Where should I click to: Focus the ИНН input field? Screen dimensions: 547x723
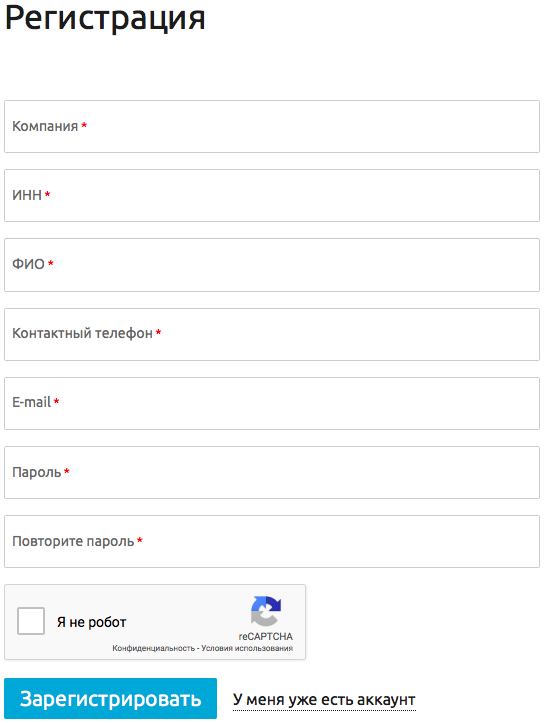pos(272,196)
